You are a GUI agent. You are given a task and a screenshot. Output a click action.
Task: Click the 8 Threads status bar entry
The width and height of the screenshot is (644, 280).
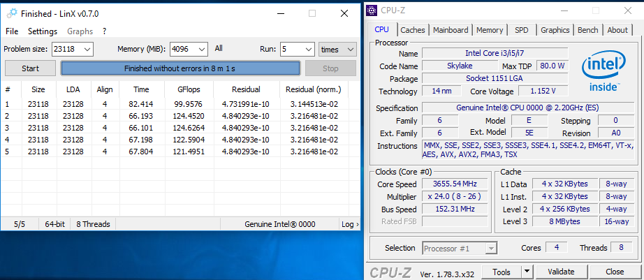click(x=93, y=224)
